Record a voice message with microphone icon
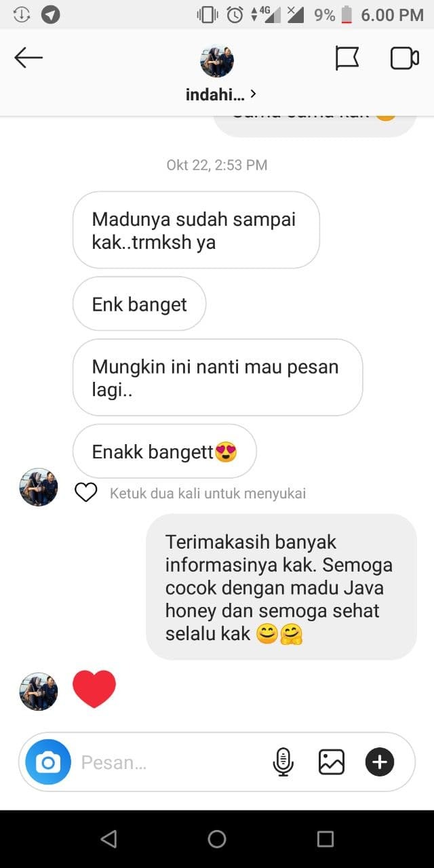 coord(283,762)
